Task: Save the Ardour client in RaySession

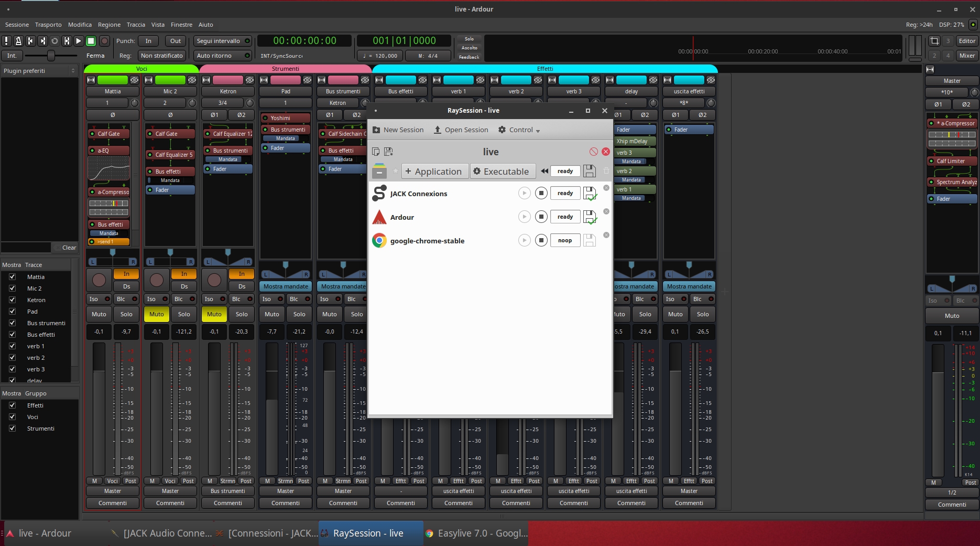Action: pos(590,217)
